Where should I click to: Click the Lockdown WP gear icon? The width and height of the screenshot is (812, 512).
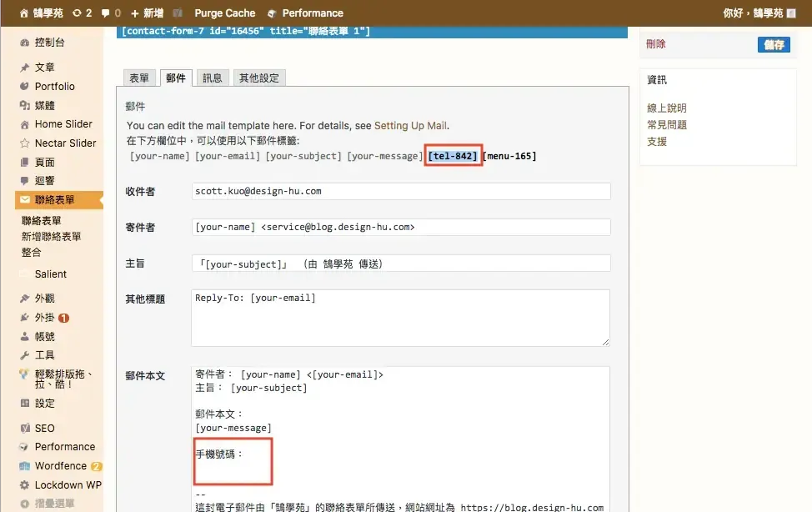tap(24, 485)
